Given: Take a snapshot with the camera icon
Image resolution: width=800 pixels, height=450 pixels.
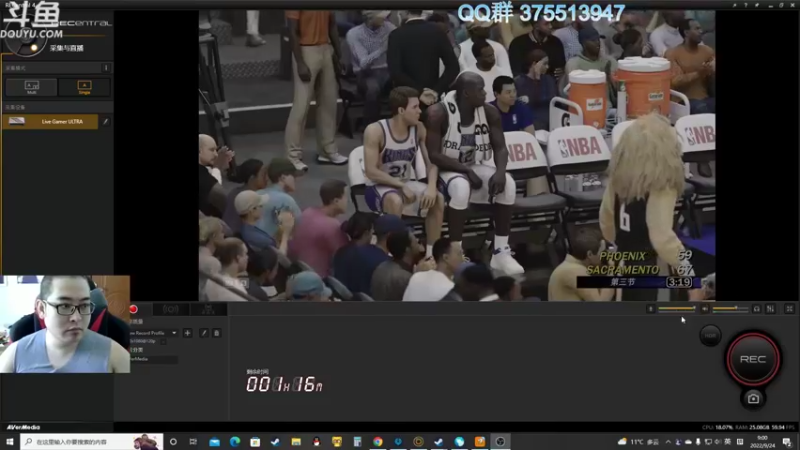Looking at the screenshot, I should pyautogui.click(x=753, y=398).
